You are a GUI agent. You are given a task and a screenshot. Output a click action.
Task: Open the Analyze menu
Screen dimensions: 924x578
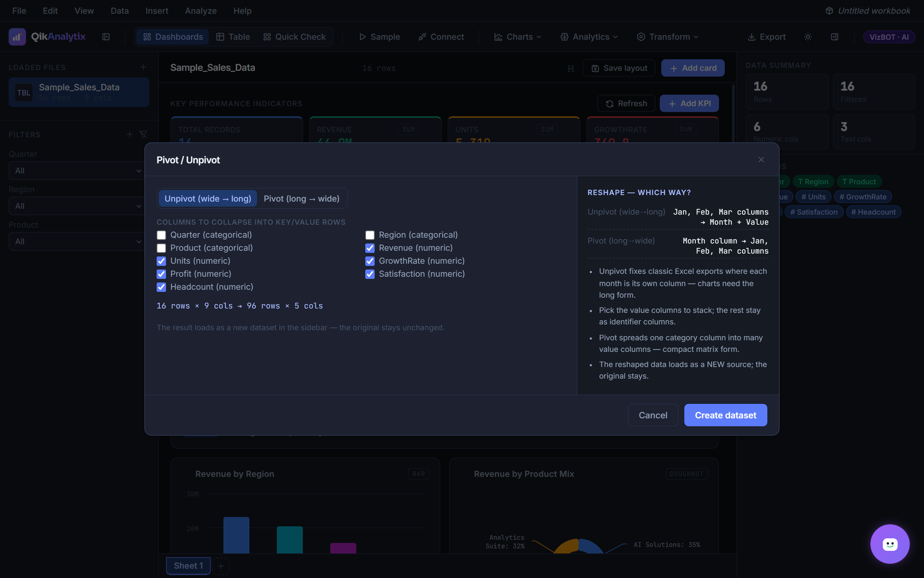tap(201, 11)
